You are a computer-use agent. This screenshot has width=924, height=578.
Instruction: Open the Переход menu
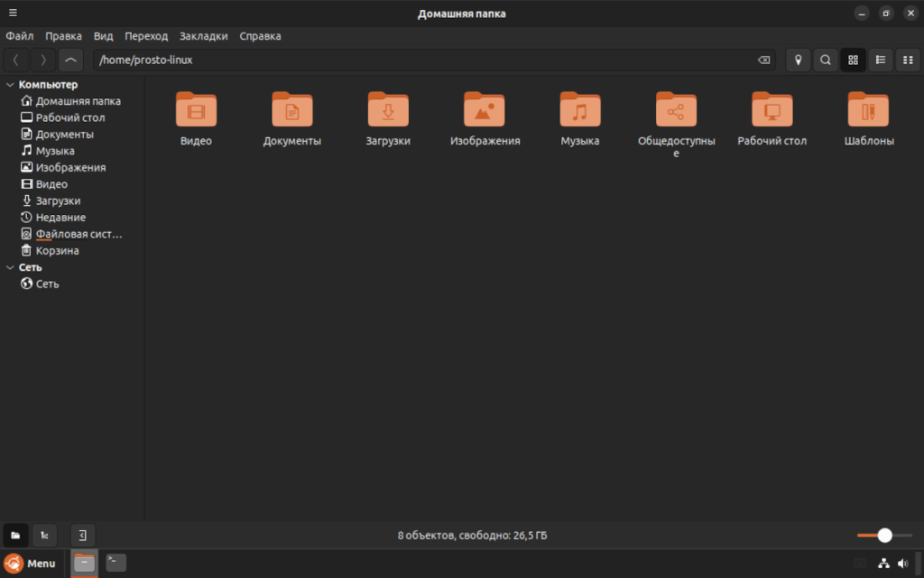pos(146,36)
